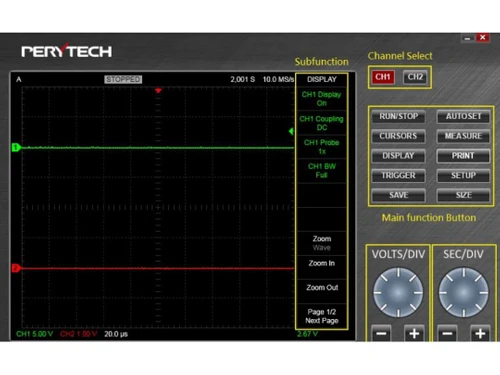Click the PRINT button
This screenshot has height=375, width=500.
[x=463, y=156]
